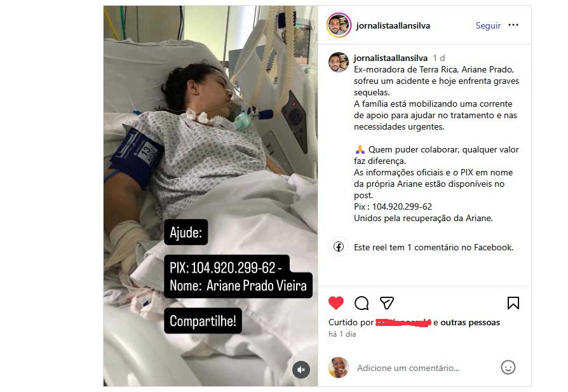This screenshot has height=392, width=568.
Task: Click the hospital reel video
Action: coord(210,196)
